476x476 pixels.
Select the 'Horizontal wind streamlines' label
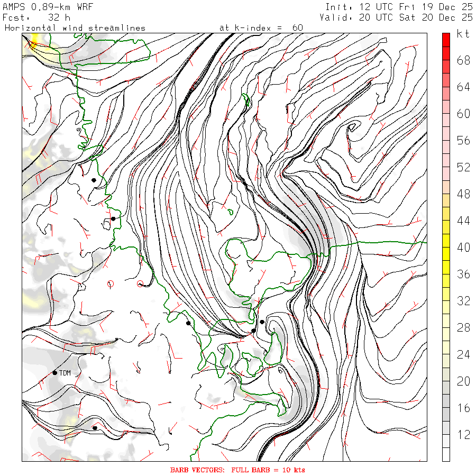(x=75, y=28)
